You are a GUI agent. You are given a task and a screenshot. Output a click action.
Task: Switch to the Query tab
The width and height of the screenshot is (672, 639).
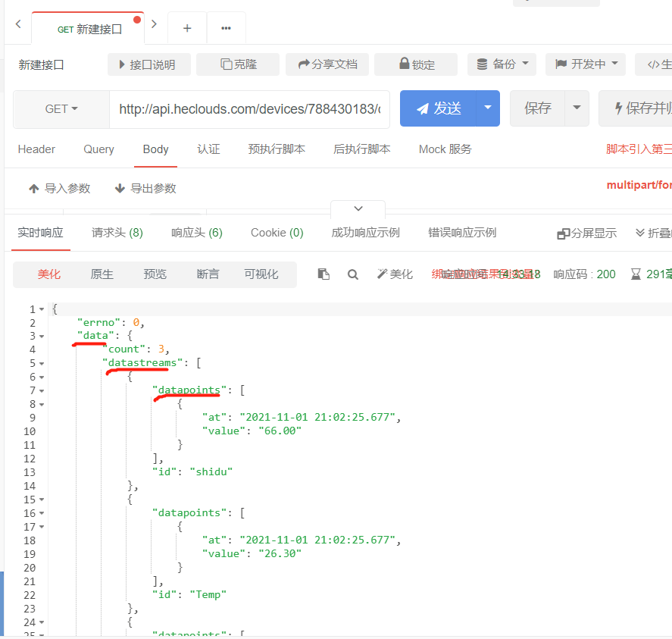98,149
